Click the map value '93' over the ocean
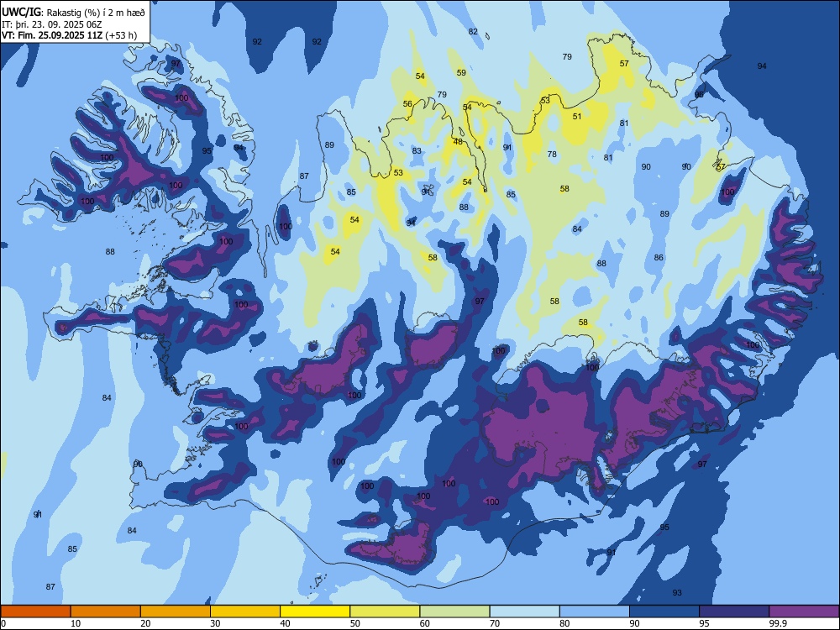The image size is (840, 630). click(677, 592)
